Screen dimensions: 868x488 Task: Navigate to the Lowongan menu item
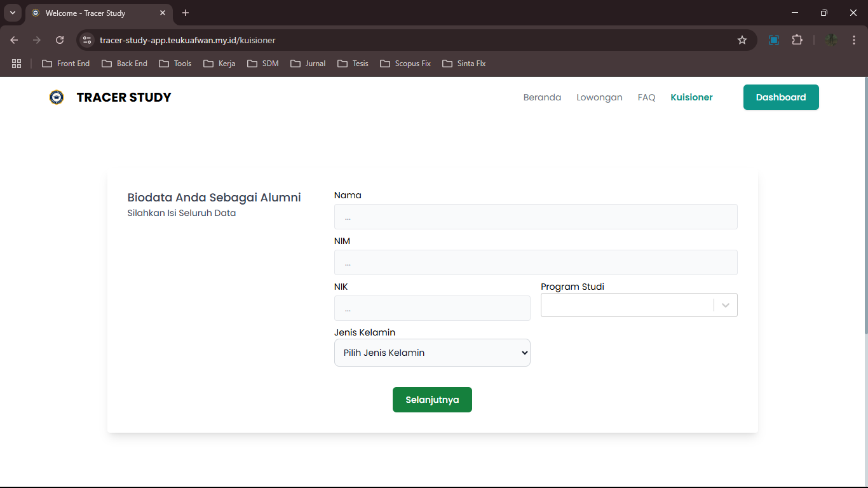599,97
